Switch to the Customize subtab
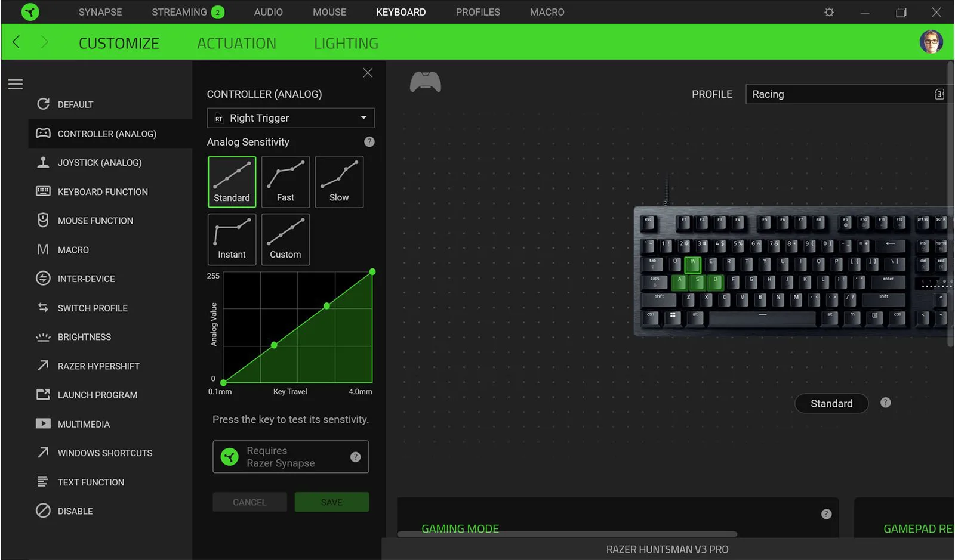Viewport: 955px width, 560px height. click(x=119, y=44)
